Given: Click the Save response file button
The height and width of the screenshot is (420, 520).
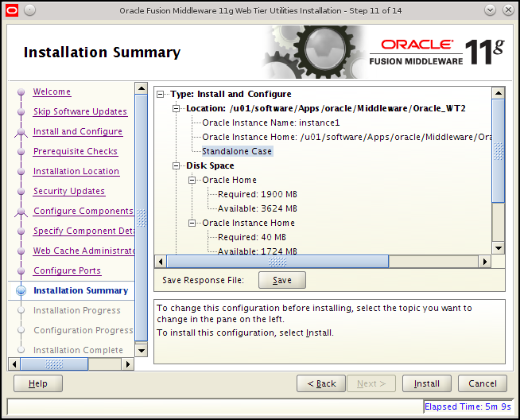Looking at the screenshot, I should (x=282, y=280).
